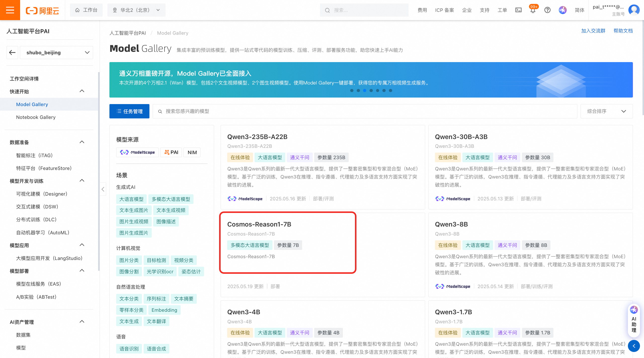Toggle the NIM model source filter
The width and height of the screenshot is (644, 358).
pyautogui.click(x=192, y=152)
